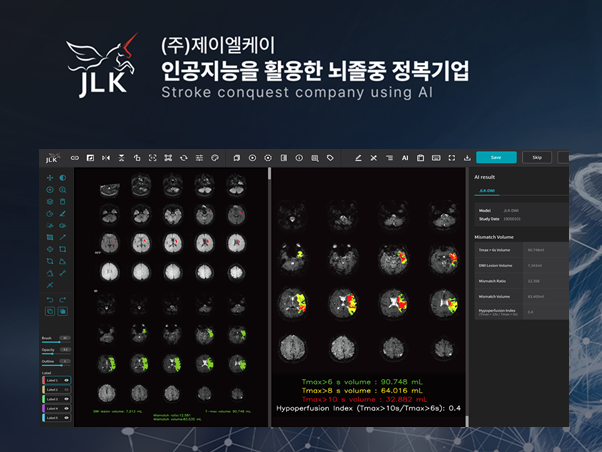
Task: Click the link/chain icon in the top toolbar
Action: coord(73,158)
